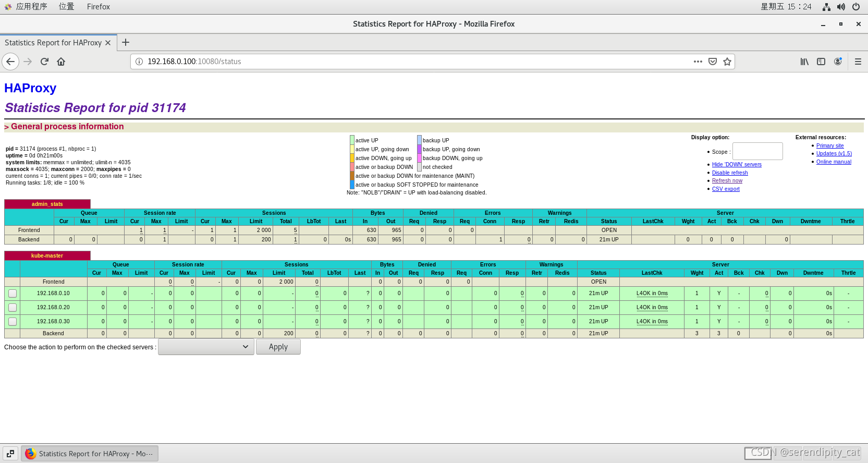This screenshot has width=868, height=463.
Task: Click the show desktop icon in taskbar
Action: (10, 454)
